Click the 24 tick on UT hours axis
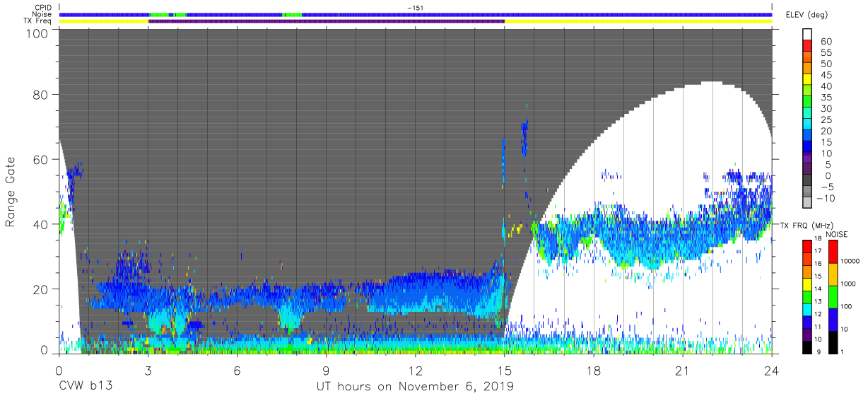Image resolution: width=868 pixels, height=401 pixels. 772,370
